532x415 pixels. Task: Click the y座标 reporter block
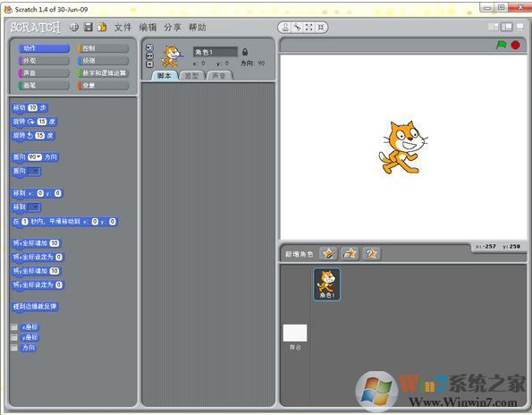pos(30,337)
